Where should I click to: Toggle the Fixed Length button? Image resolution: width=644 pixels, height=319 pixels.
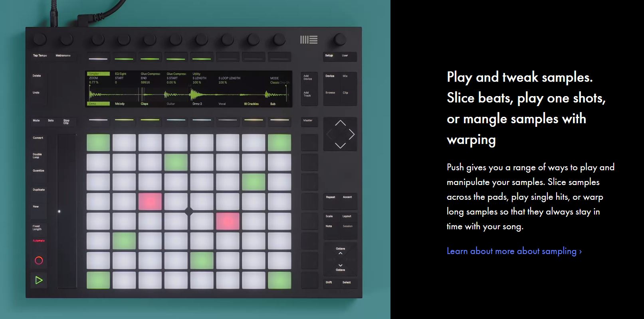pos(37,228)
